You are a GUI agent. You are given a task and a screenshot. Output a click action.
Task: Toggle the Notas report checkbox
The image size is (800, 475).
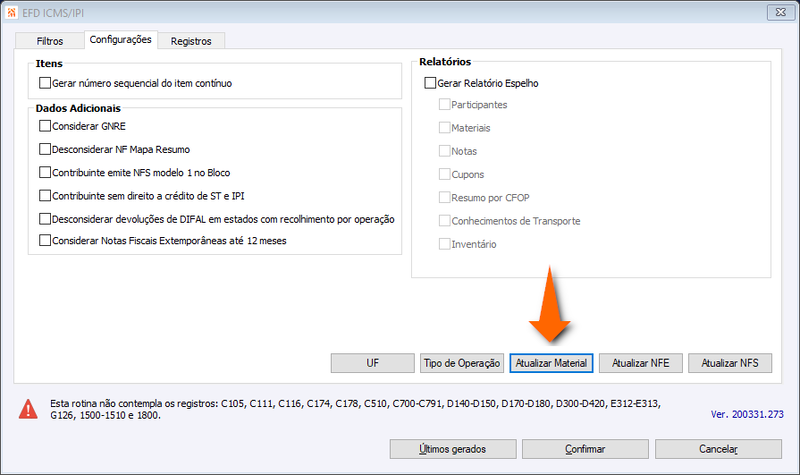point(444,151)
